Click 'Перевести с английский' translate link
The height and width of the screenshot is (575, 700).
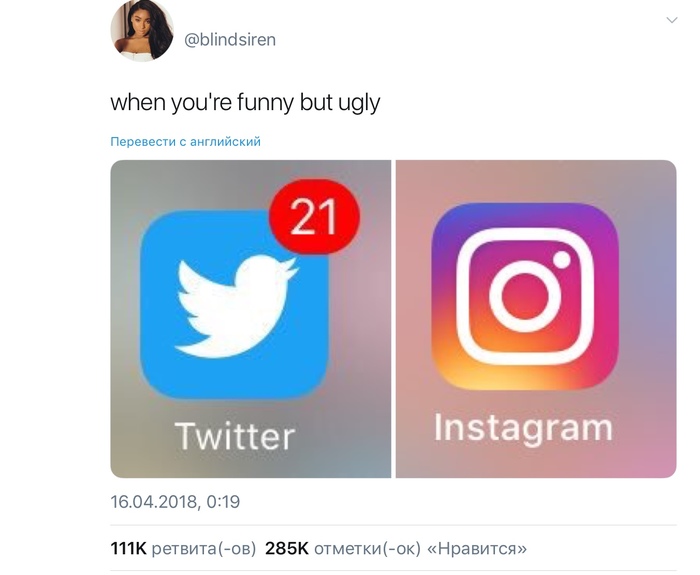click(x=185, y=142)
